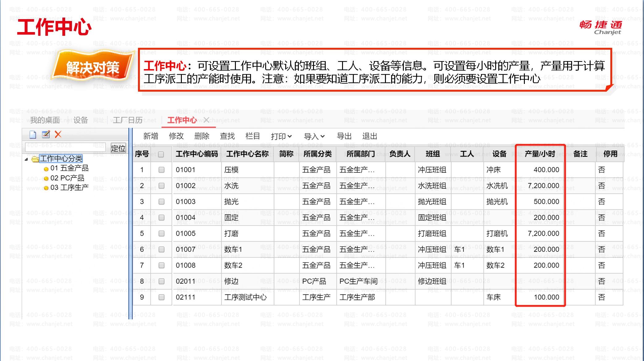Click the 停用 column header
644x361 pixels.
point(610,154)
